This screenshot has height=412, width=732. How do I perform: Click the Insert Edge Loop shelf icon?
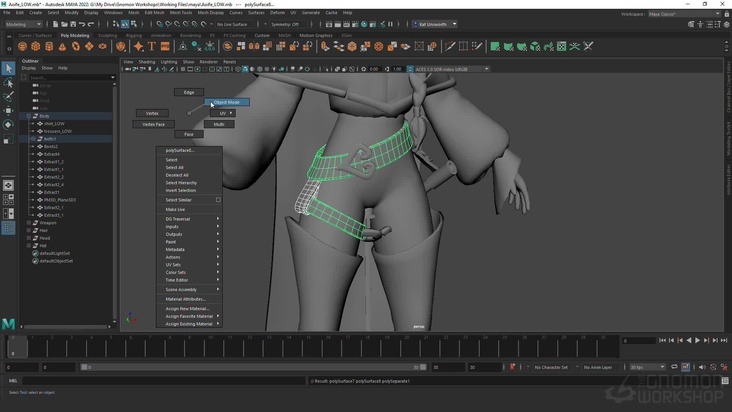[x=464, y=46]
